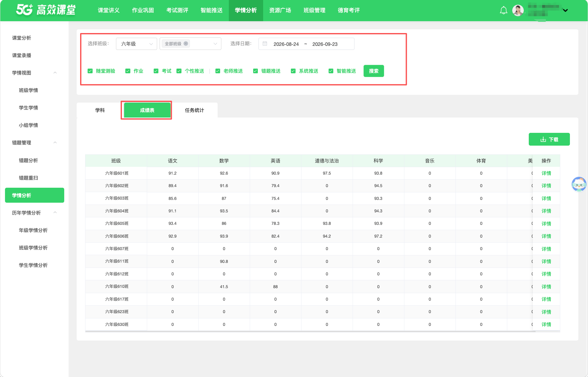Switch to the 任务统计 tab

coord(194,110)
